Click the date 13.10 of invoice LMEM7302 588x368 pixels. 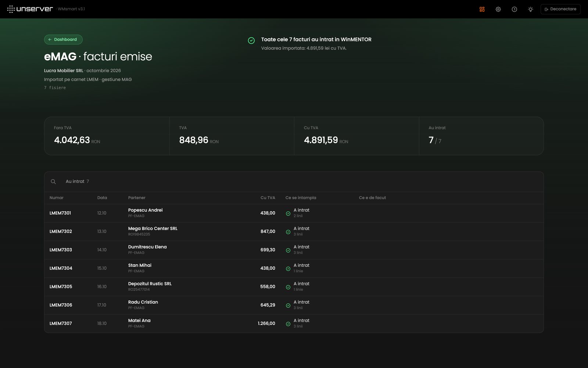[x=102, y=231]
